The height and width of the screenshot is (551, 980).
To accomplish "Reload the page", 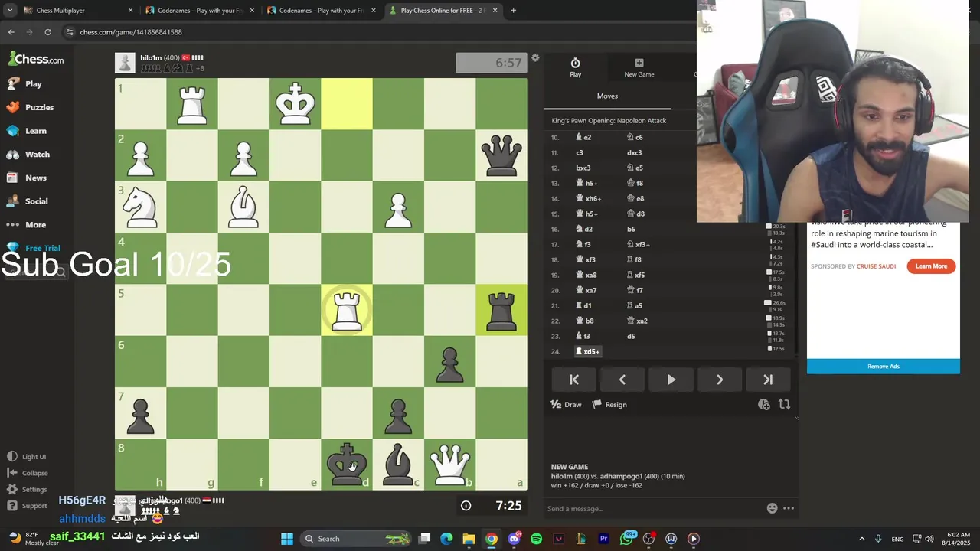I will click(47, 32).
